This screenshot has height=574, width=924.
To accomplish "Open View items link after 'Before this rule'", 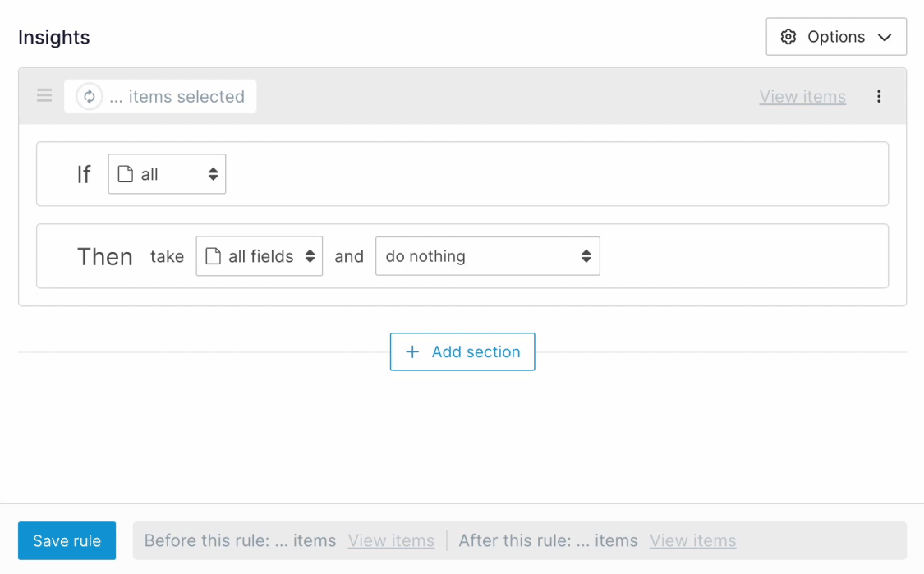I will (391, 540).
